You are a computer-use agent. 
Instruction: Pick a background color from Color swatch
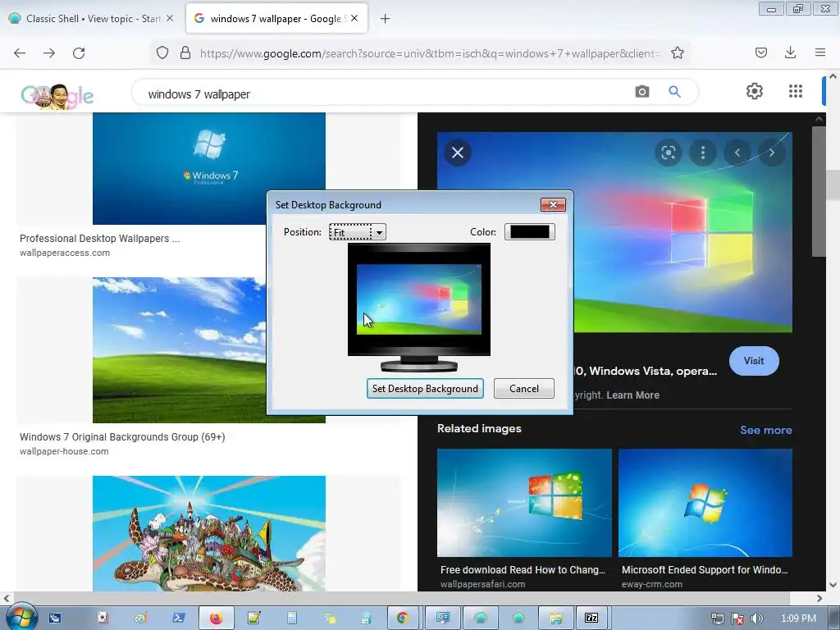(530, 232)
